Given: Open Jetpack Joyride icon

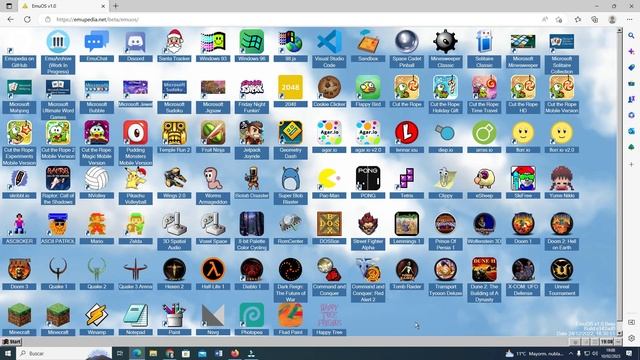Looking at the screenshot, I should click(x=252, y=133).
